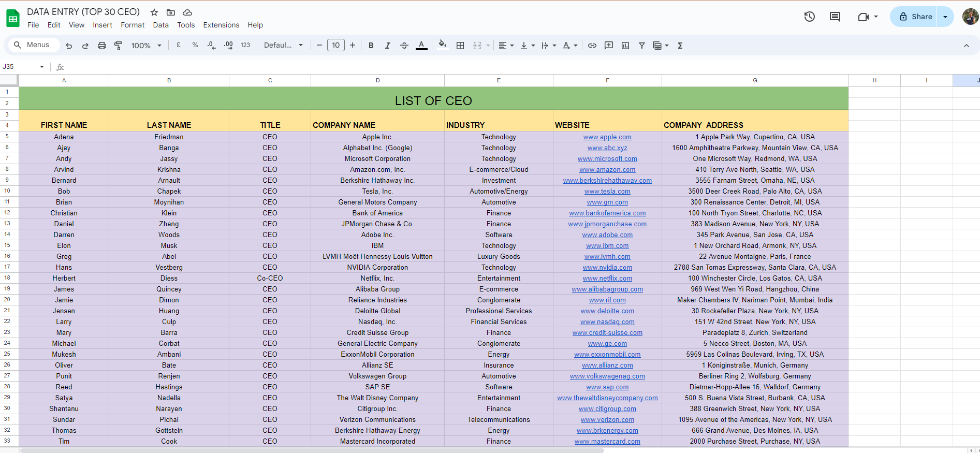Search the Menus box

tap(33, 45)
